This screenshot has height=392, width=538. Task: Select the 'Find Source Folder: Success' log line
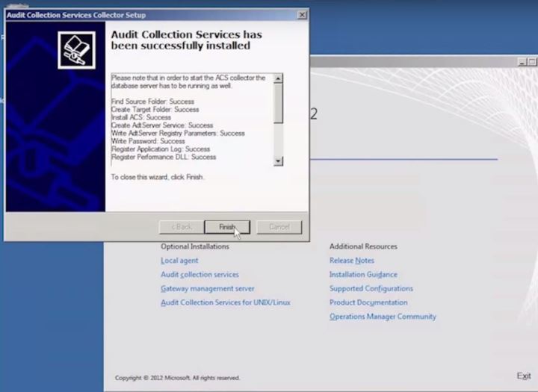[152, 102]
